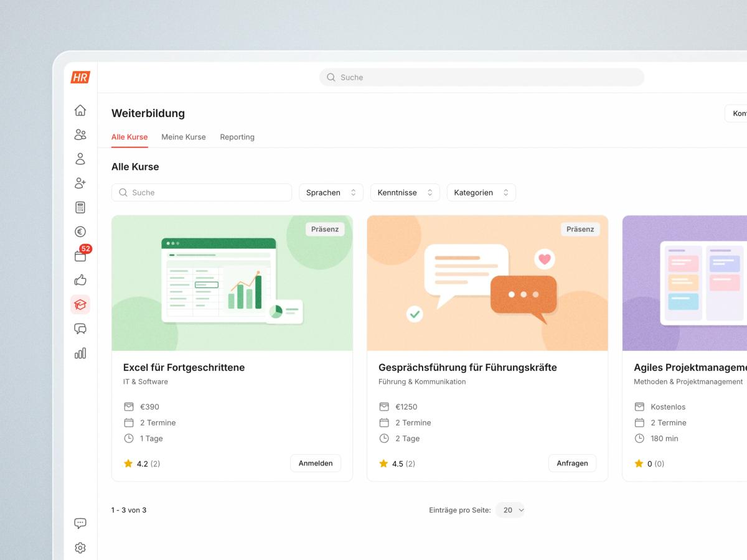
Task: Change Einträge pro Seite dropdown value 20
Action: [510, 510]
